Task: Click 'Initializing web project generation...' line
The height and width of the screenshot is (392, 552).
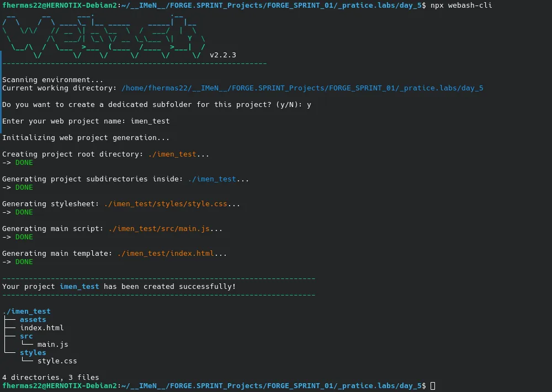Action: [86, 138]
